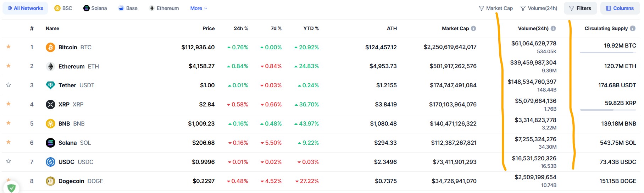Click the Ethereum coin logo icon
Viewport: 644px width, 193px height.
(50, 66)
